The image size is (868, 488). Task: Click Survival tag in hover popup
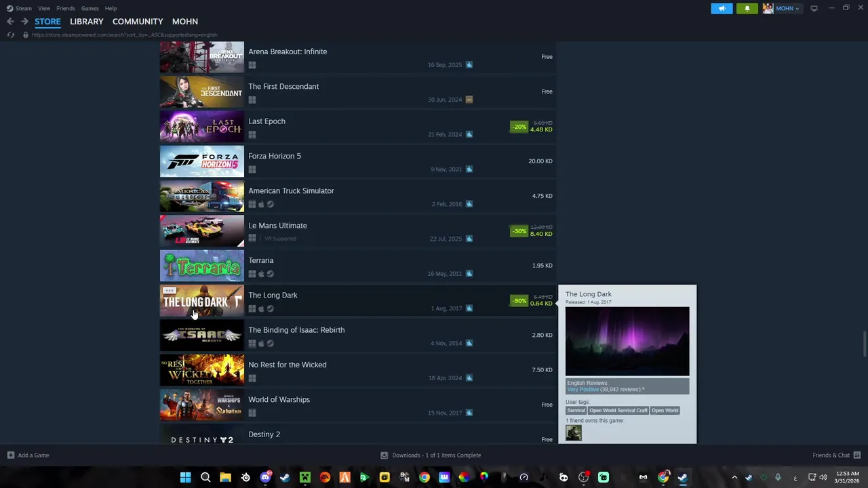point(576,411)
